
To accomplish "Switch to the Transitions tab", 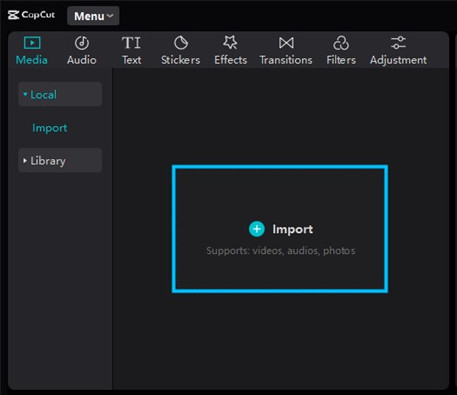I will (286, 51).
